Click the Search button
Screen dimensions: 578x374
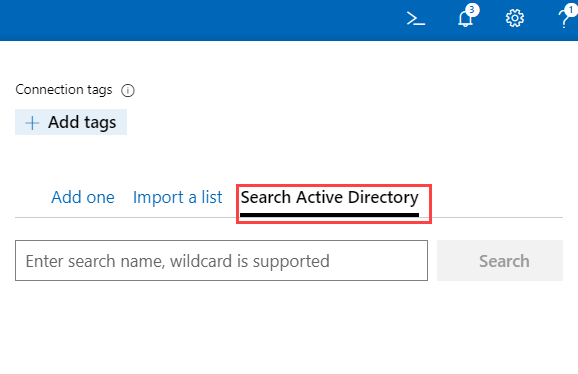click(500, 261)
